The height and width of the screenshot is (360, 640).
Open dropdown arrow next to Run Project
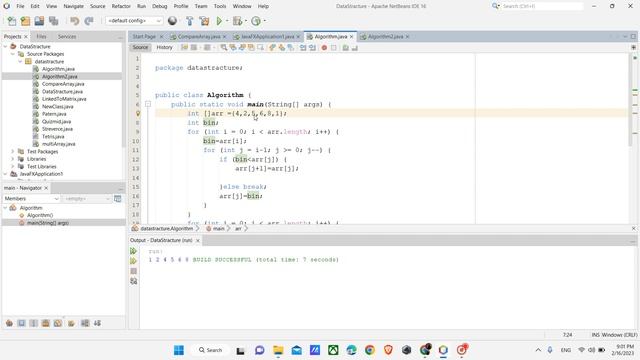[x=227, y=21]
